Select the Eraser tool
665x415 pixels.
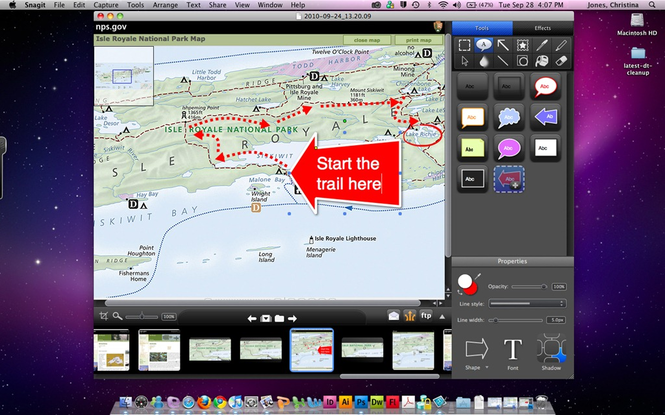tap(561, 61)
